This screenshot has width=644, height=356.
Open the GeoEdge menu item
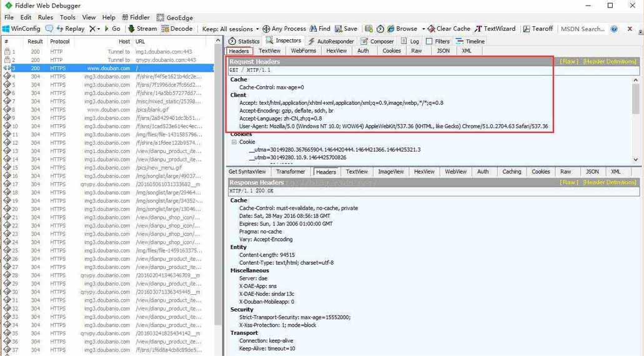pos(175,17)
